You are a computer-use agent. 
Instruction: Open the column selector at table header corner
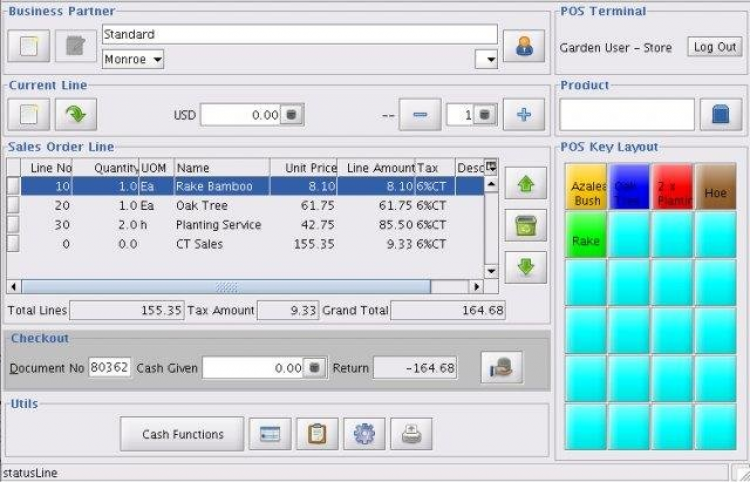pyautogui.click(x=491, y=167)
